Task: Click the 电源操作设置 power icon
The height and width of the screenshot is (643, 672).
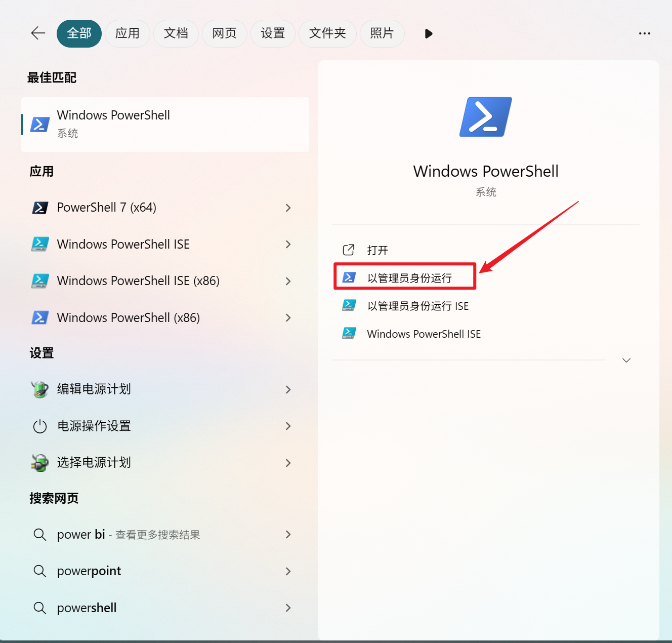Action: [x=40, y=426]
